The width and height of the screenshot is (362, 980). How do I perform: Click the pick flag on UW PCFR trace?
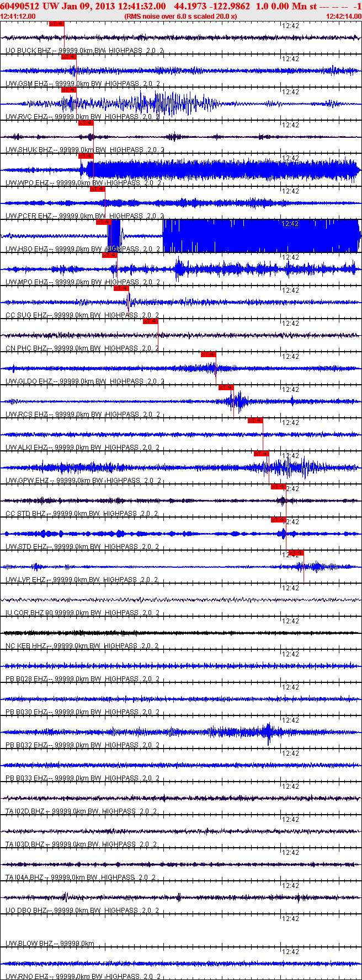(x=98, y=189)
